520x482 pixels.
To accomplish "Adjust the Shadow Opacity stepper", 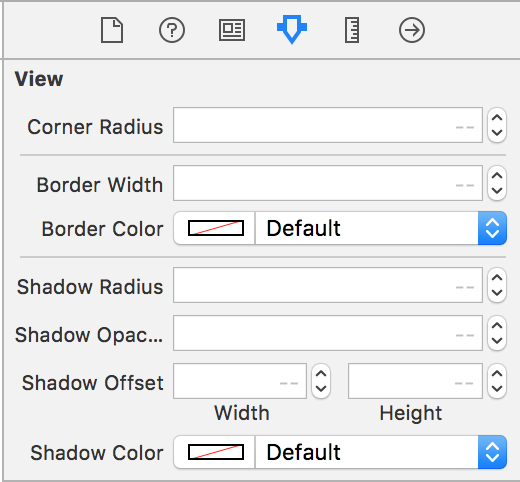I will pos(497,333).
